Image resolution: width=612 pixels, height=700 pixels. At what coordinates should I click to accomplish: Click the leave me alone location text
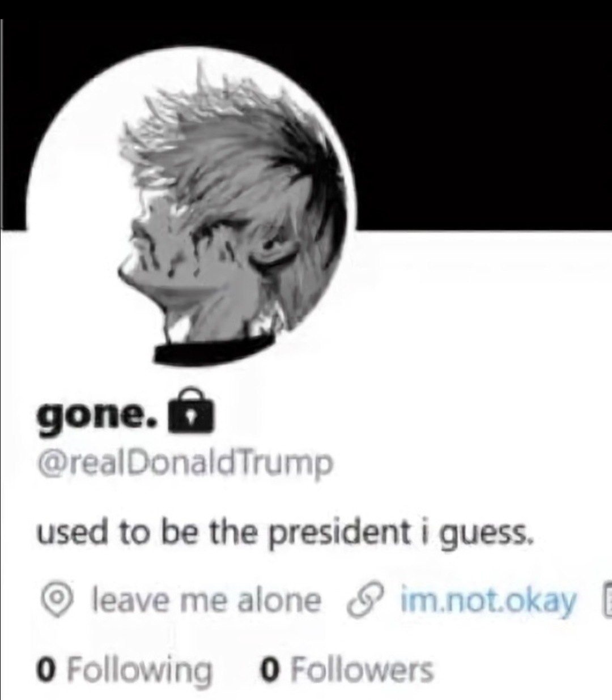(206, 600)
